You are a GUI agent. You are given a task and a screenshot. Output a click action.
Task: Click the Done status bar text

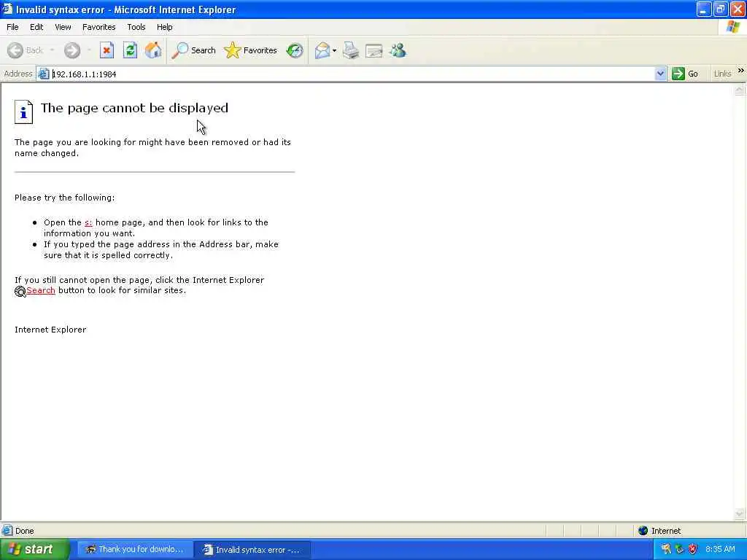[24, 531]
